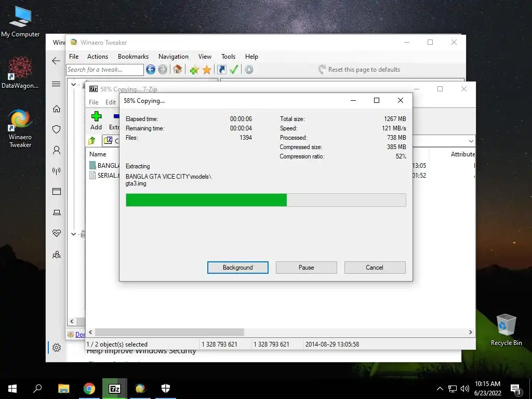Pause the extraction

[x=306, y=268]
